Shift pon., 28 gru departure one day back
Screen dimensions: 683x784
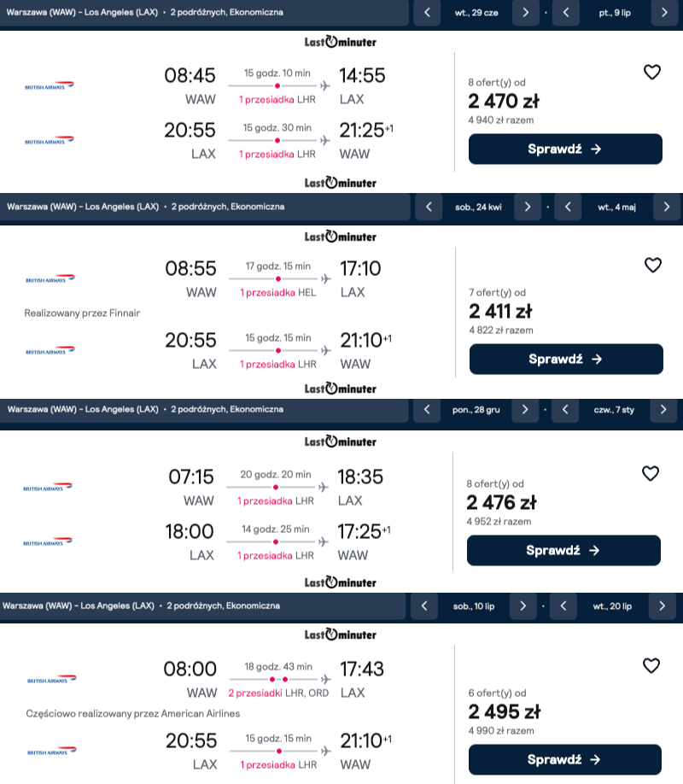tap(427, 409)
